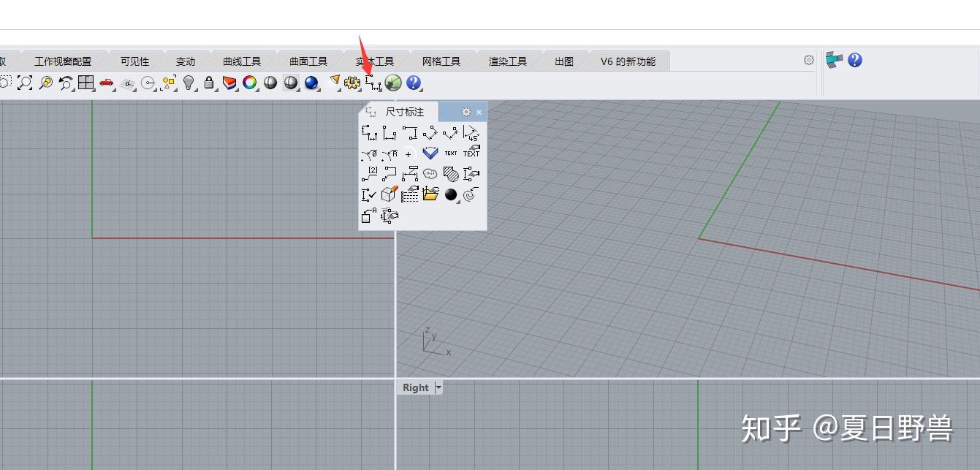The height and width of the screenshot is (470, 980).
Task: Open the color wheel properties icon
Action: (250, 83)
